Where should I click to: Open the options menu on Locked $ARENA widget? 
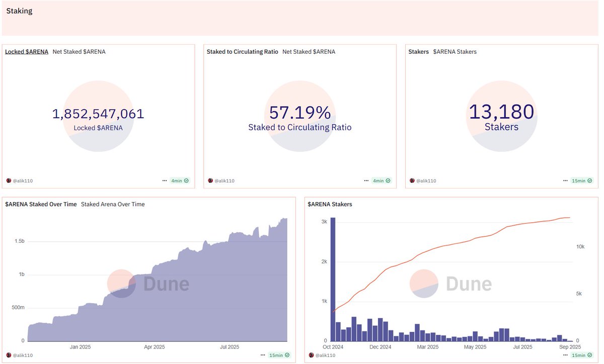[x=164, y=180]
